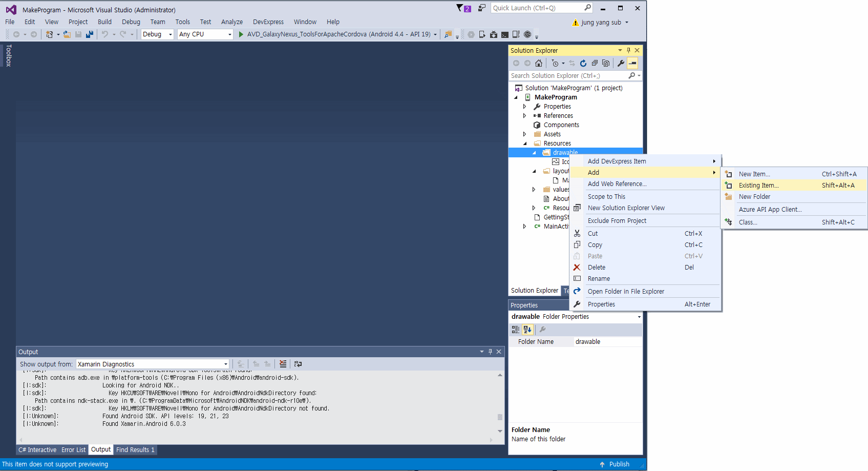Choose Delete from the context menu
Screen dimensions: 868x471
(645, 268)
